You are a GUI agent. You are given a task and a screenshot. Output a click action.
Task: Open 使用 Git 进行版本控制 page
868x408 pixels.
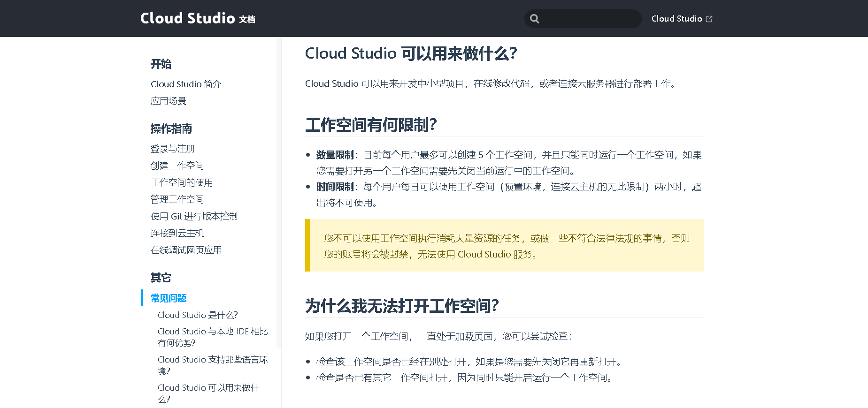(194, 216)
